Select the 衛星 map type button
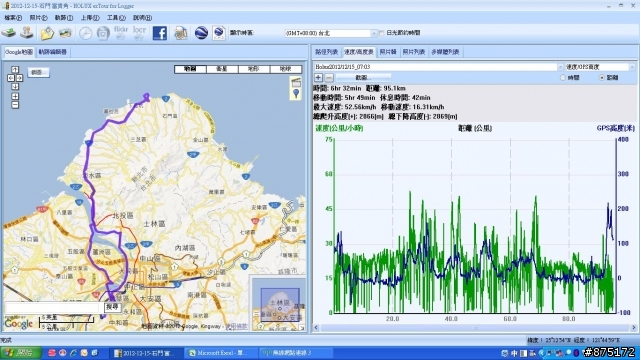Viewport: 640px width, 360px height. point(222,69)
